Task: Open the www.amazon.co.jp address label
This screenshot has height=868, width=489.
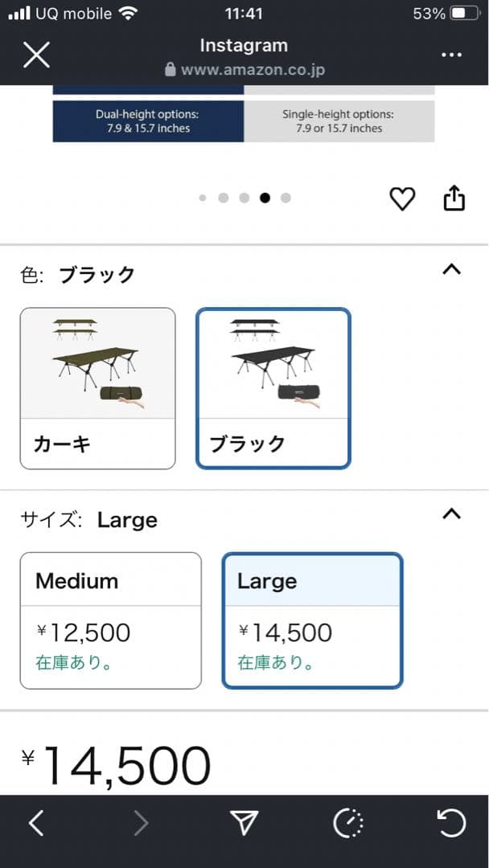Action: 251,70
